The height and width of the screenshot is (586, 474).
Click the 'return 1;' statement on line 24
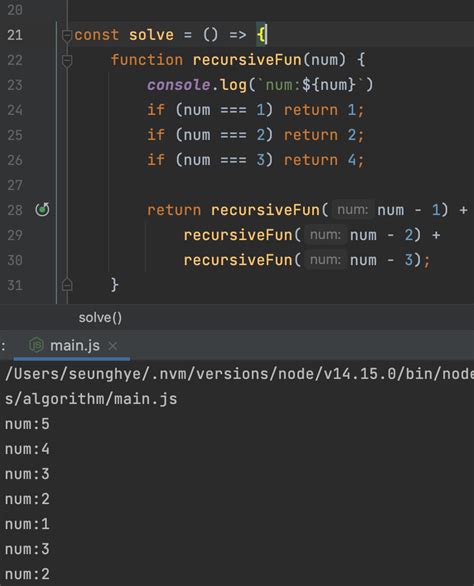pyautogui.click(x=324, y=110)
